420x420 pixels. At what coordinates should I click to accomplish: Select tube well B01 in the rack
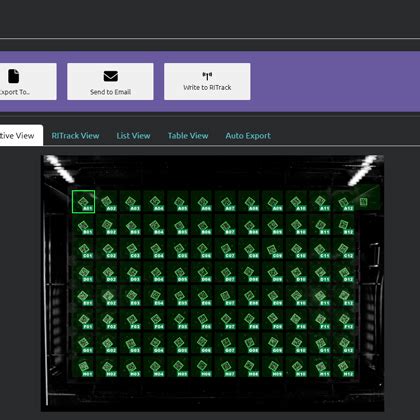coord(83,225)
